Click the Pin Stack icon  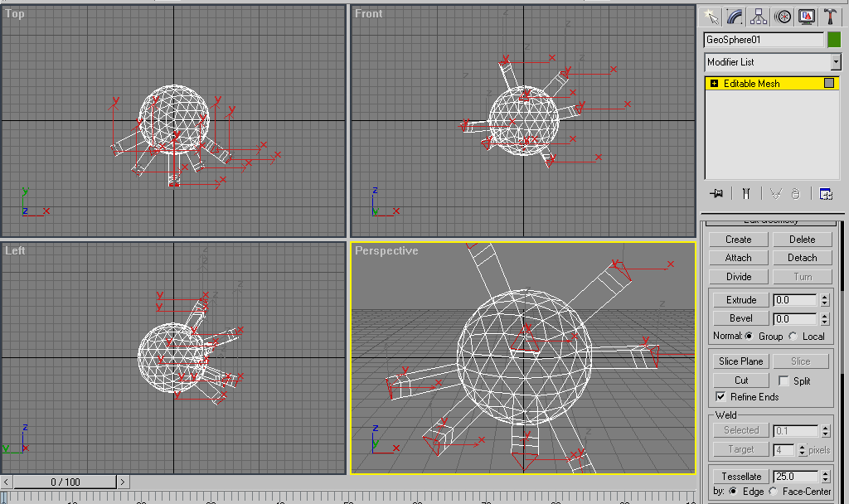tap(716, 194)
